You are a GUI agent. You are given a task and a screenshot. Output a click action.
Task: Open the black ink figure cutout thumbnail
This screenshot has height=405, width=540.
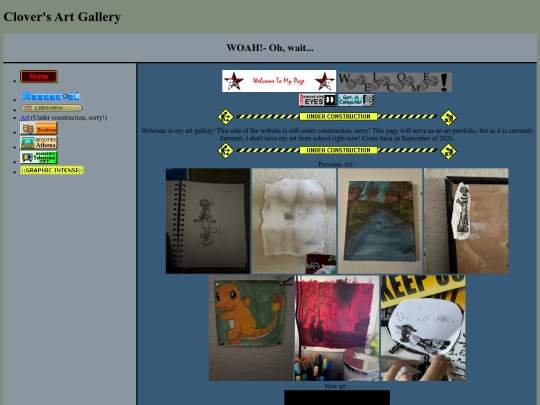(466, 221)
